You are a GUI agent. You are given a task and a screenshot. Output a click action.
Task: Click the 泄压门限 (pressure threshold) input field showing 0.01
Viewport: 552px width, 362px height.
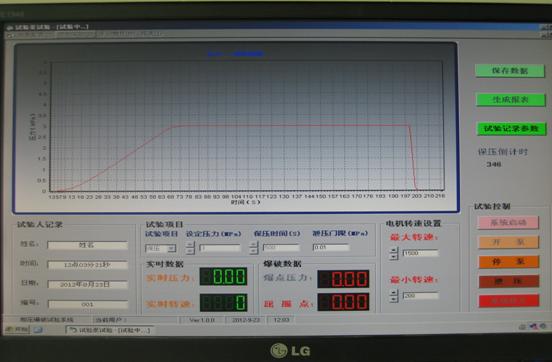tap(331, 247)
